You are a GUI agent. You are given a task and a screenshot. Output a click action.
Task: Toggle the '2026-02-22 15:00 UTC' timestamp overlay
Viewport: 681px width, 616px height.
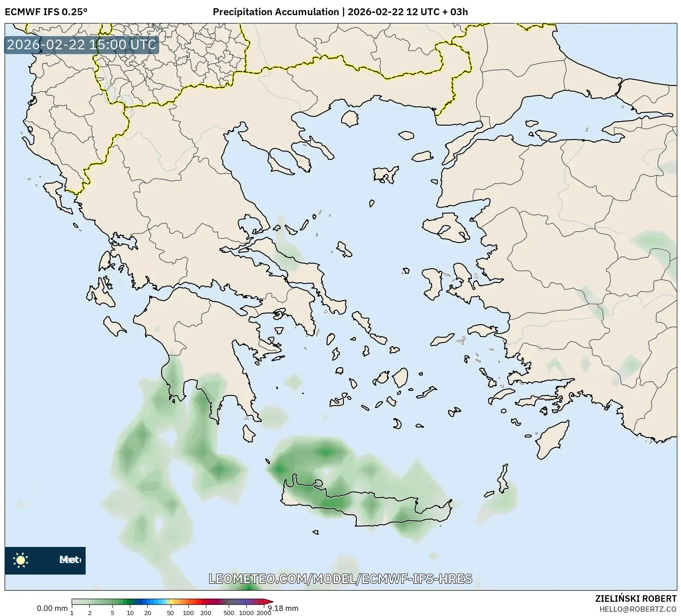[81, 45]
